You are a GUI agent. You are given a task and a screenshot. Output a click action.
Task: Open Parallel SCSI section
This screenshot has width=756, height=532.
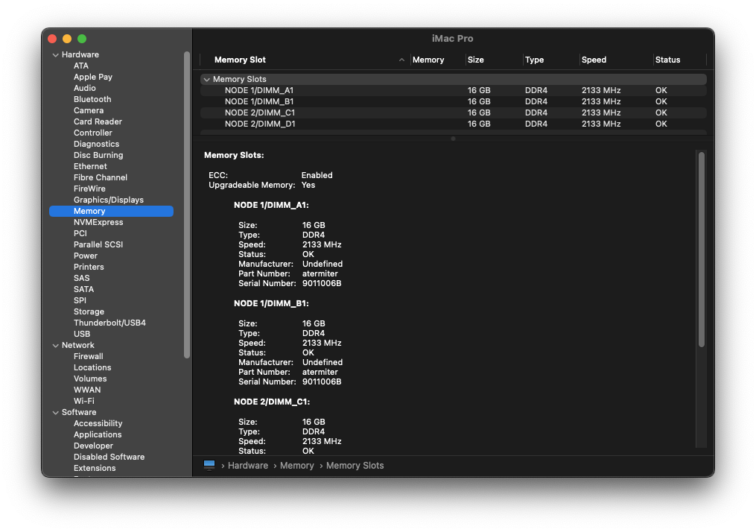[98, 244]
